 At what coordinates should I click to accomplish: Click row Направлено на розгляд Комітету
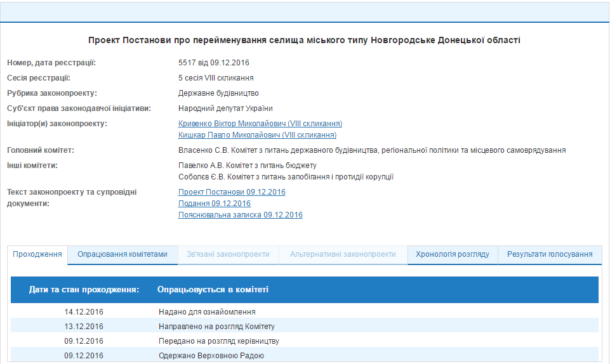click(x=305, y=327)
